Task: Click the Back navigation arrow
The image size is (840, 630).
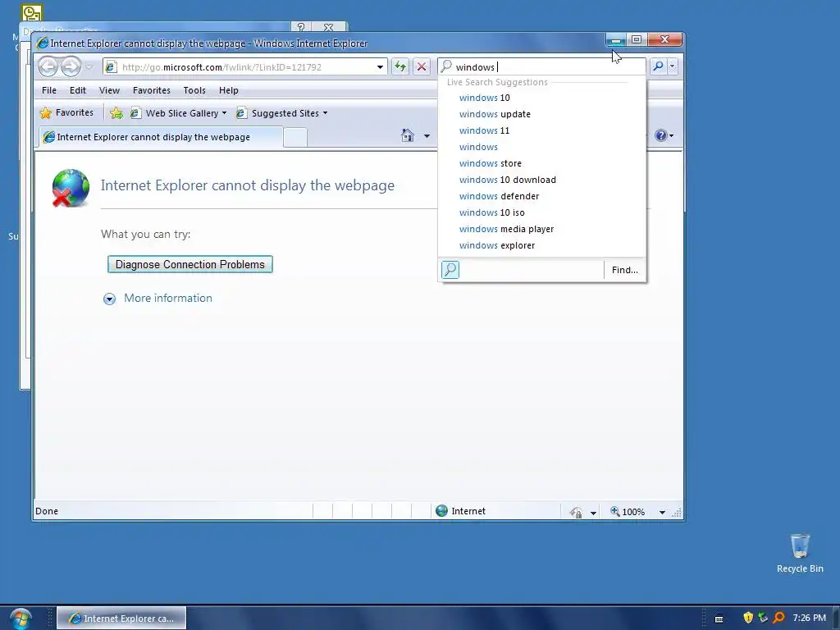Action: pos(48,67)
